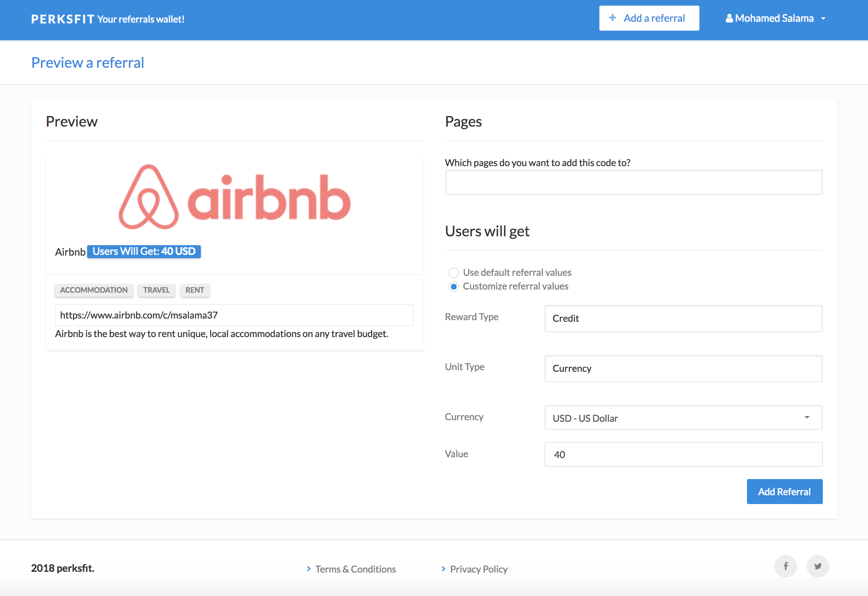Open the Unit Type Currency selector

(x=683, y=369)
